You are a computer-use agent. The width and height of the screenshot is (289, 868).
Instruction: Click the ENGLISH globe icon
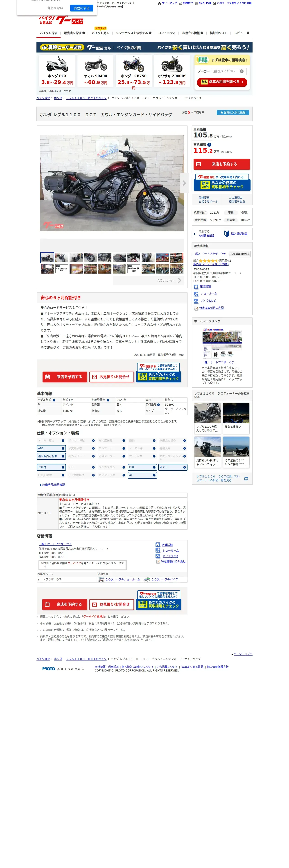(196, 3)
